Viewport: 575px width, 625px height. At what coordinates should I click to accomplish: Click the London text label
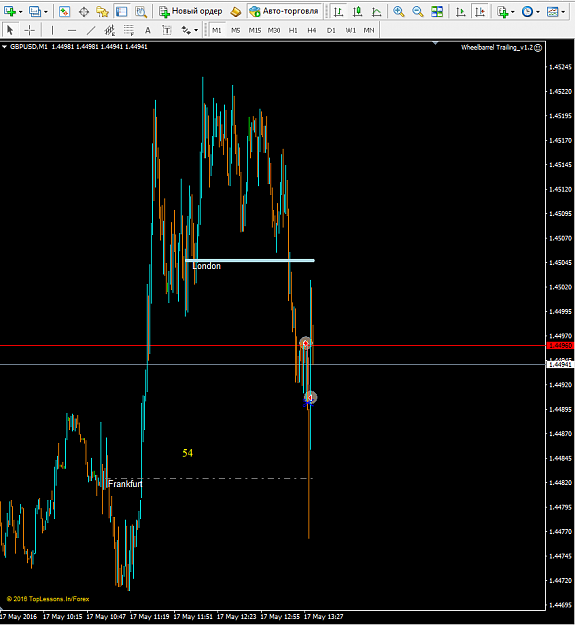coord(206,266)
